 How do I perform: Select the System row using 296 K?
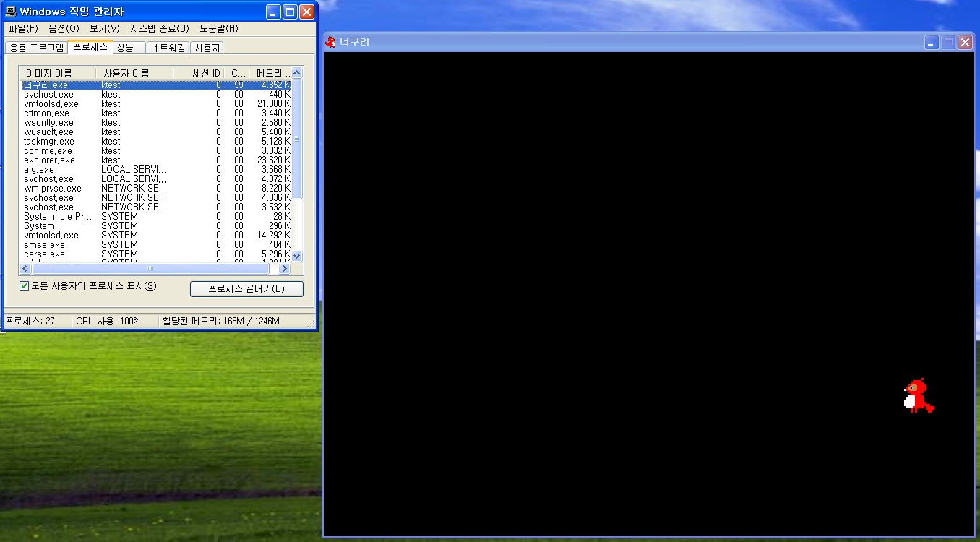155,225
